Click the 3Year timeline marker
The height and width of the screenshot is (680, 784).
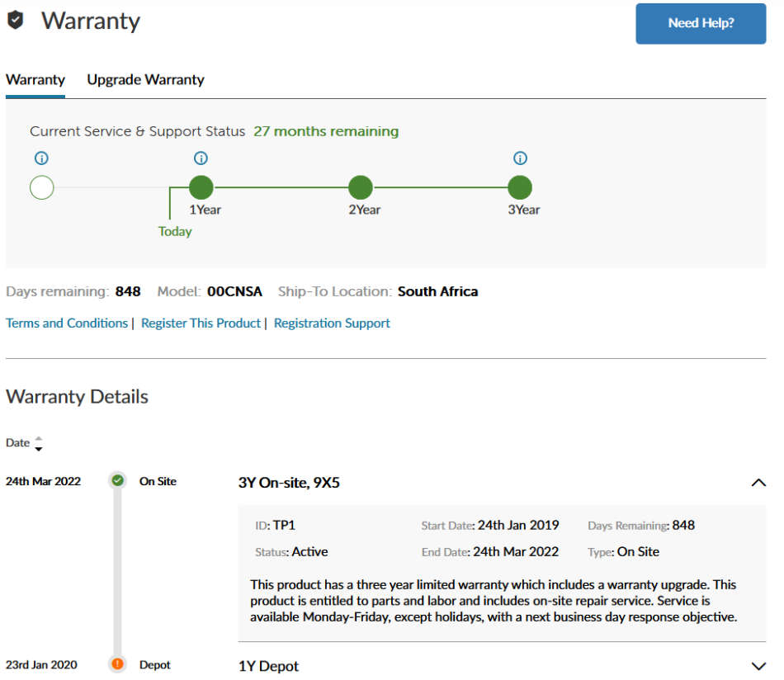pos(520,187)
